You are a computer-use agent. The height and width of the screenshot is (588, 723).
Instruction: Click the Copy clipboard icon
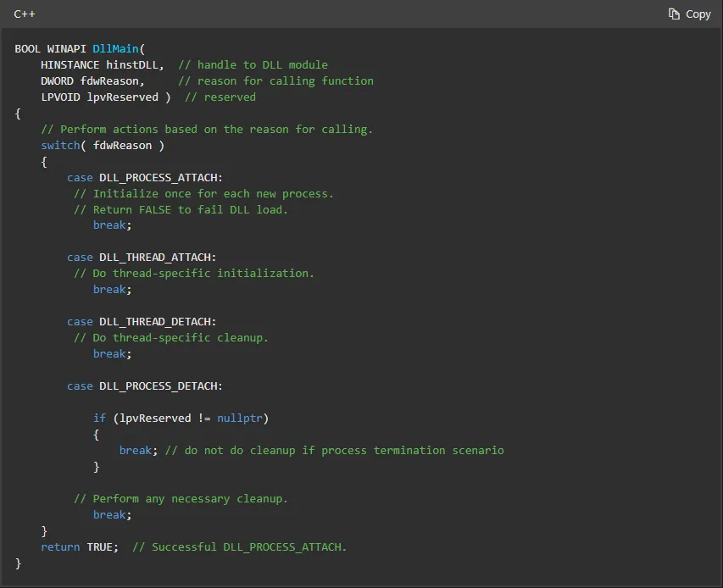pyautogui.click(x=674, y=14)
